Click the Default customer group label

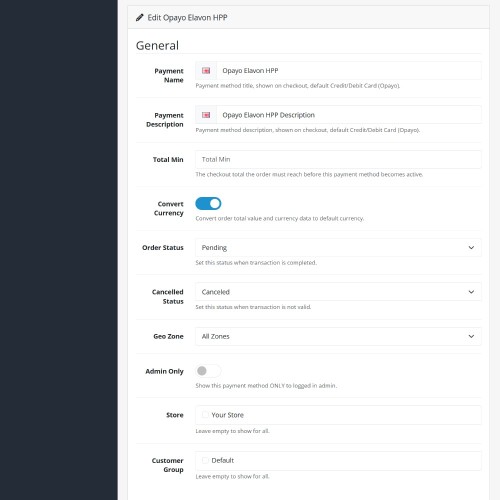click(223, 460)
